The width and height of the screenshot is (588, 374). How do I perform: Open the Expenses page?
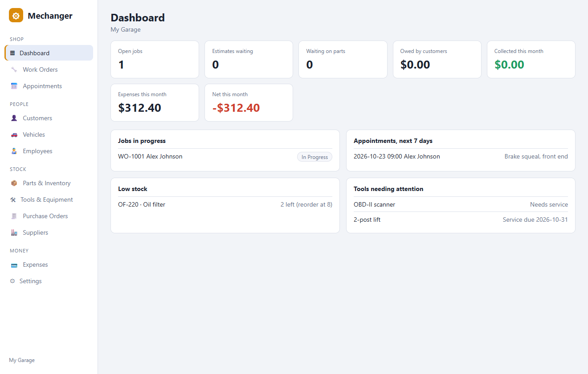tap(49, 264)
